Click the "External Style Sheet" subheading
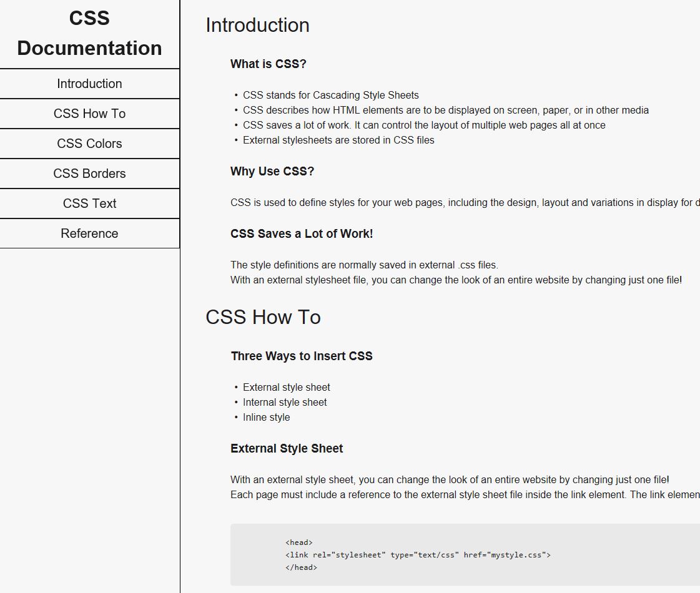This screenshot has height=593, width=700. (x=287, y=448)
